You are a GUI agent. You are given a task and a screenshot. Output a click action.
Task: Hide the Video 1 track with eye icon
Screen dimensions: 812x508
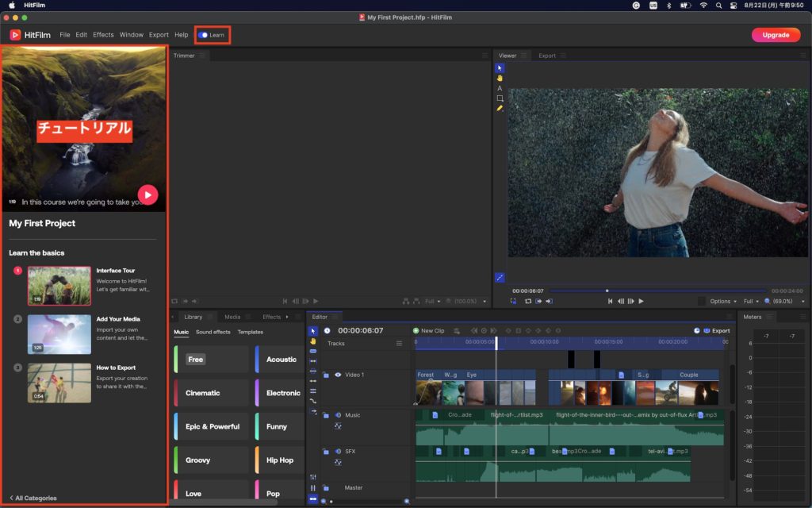click(x=338, y=375)
